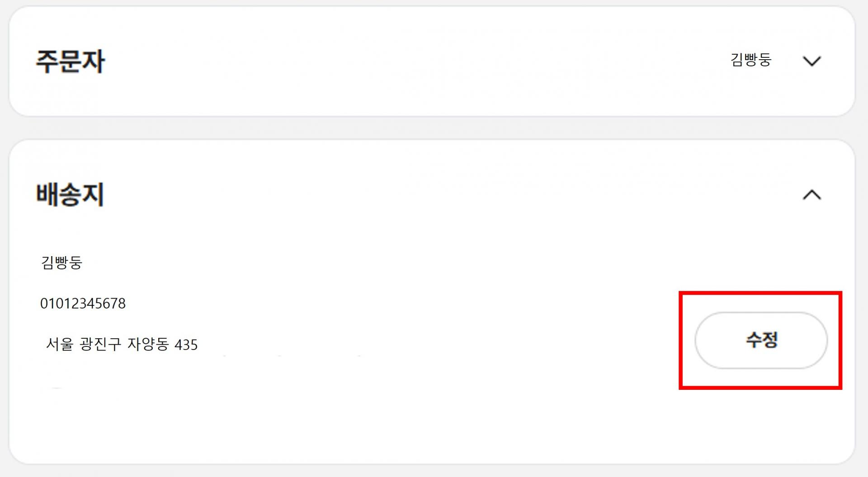Click the phone number 01012345678

(83, 304)
